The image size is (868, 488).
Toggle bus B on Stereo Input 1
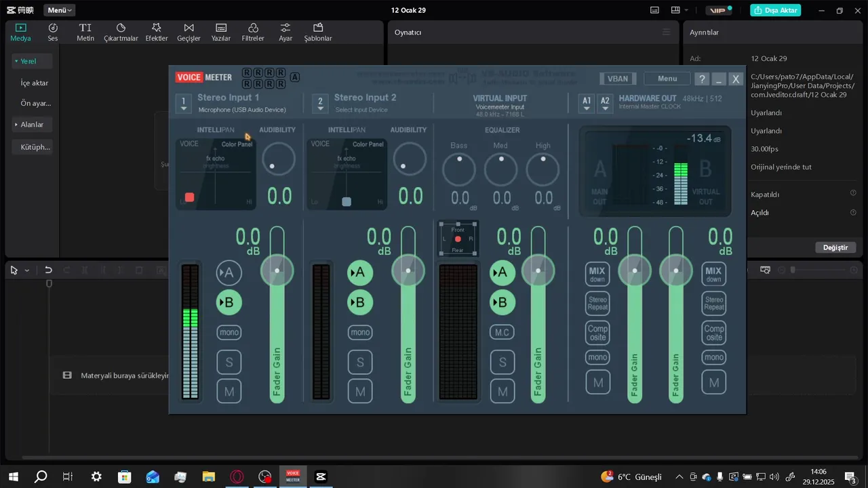click(229, 302)
